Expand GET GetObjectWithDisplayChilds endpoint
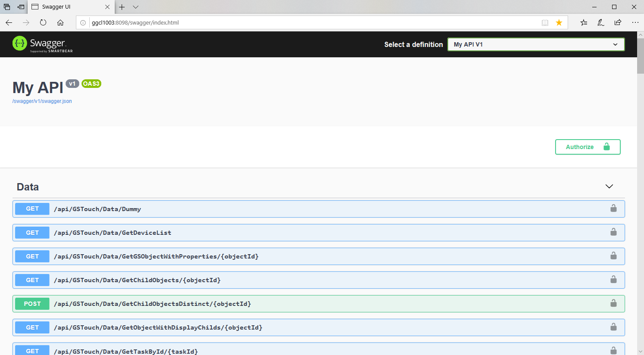 tap(319, 327)
